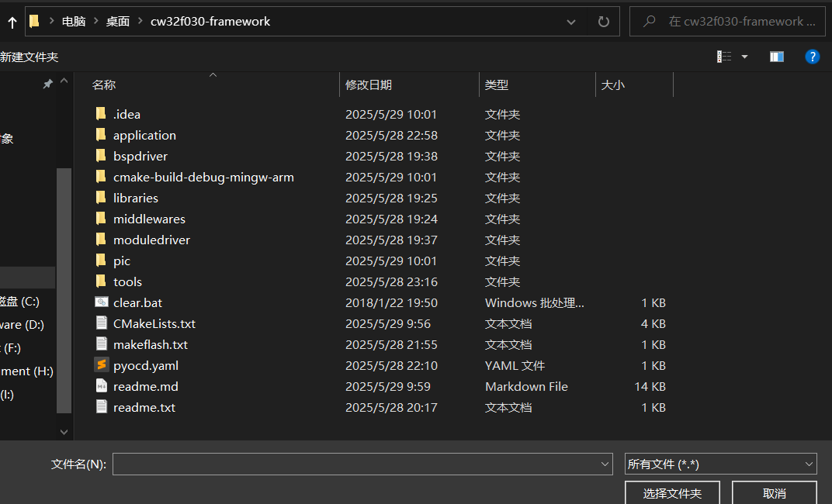Expand the file name dropdown arrow

(x=605, y=464)
